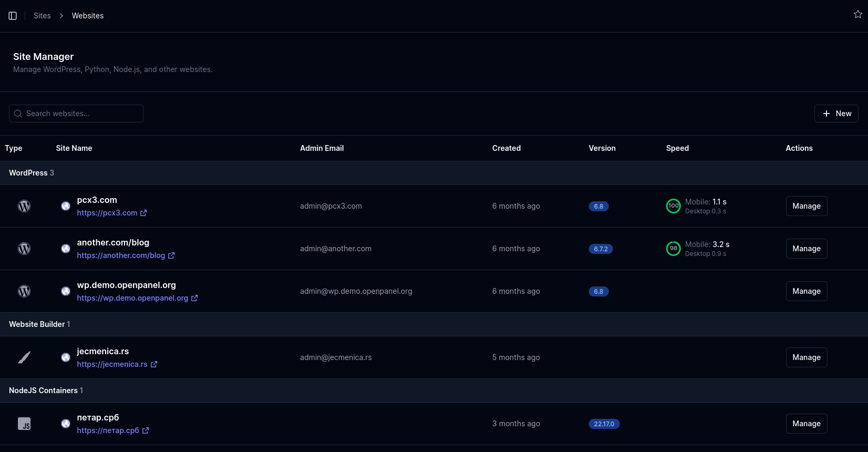Open the https://another.com/blog link
This screenshot has width=868, height=452.
pos(121,255)
